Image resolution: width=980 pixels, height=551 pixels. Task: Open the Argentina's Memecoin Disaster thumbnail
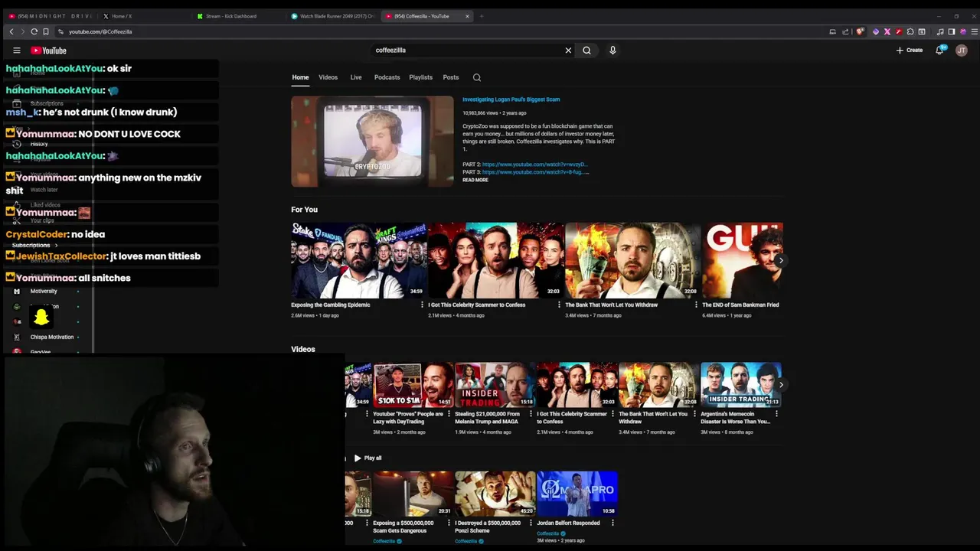(740, 385)
